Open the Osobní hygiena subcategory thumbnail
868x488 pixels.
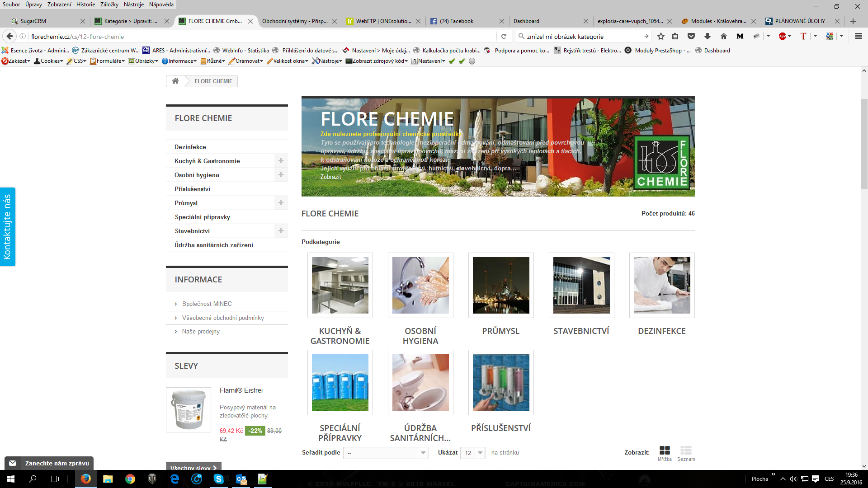pos(420,285)
